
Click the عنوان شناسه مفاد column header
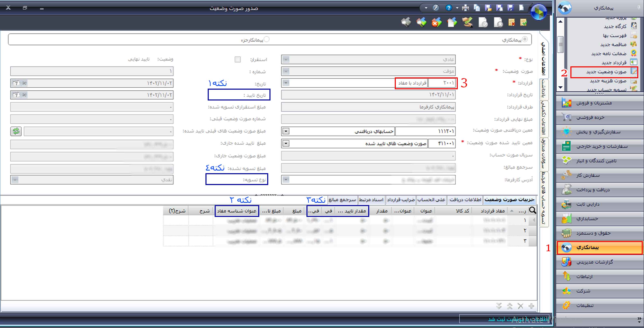pos(237,211)
